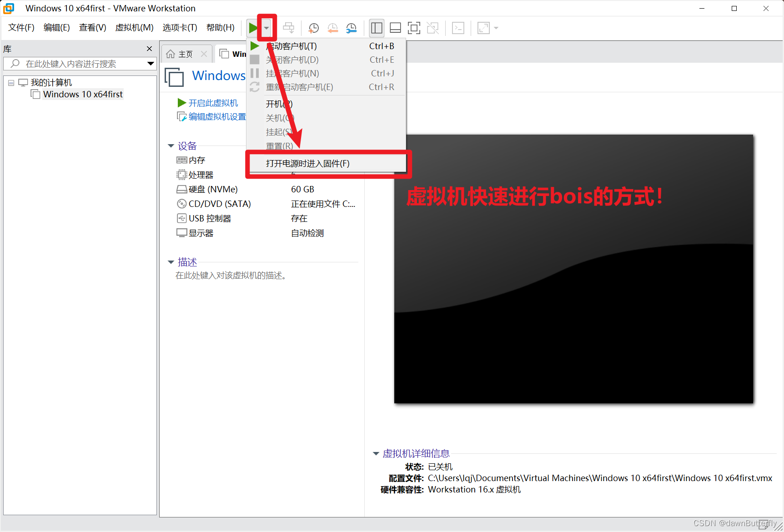This screenshot has width=784, height=532.
Task: Click the Unity mode toolbar icon
Action: tap(433, 28)
